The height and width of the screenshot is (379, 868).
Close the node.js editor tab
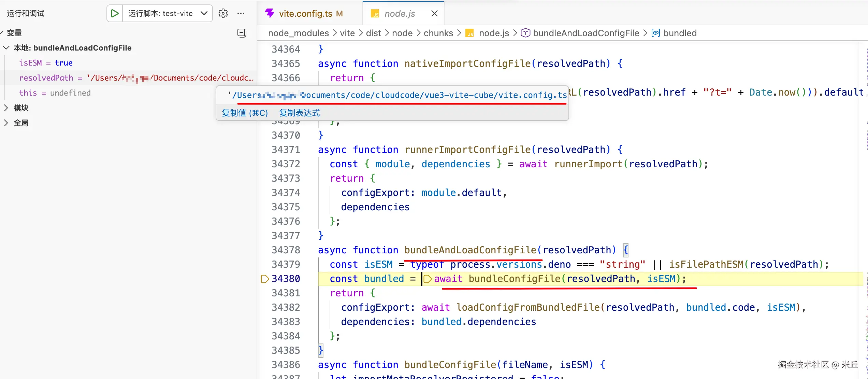(434, 13)
